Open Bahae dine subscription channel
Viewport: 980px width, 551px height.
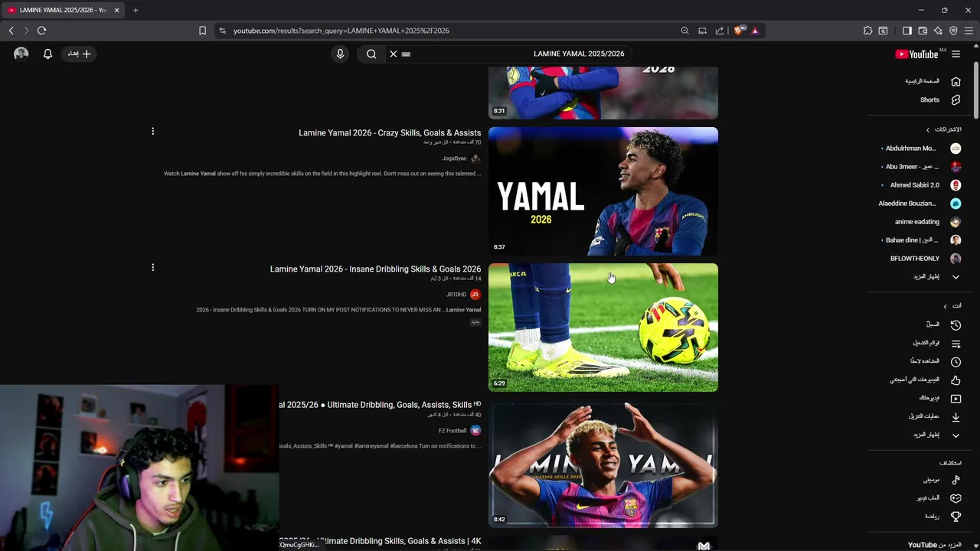[x=923, y=240]
